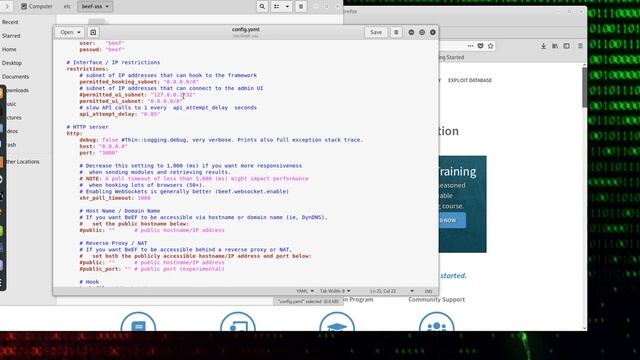This screenshot has height=360, width=640.
Task: Click the 'api_attempt_delay' line
Action: pos(120,114)
